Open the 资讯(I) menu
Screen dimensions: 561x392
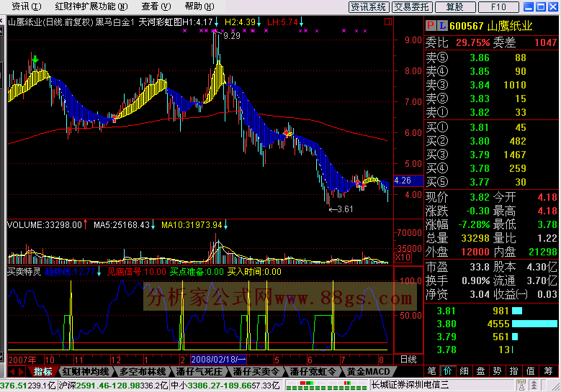coord(26,6)
